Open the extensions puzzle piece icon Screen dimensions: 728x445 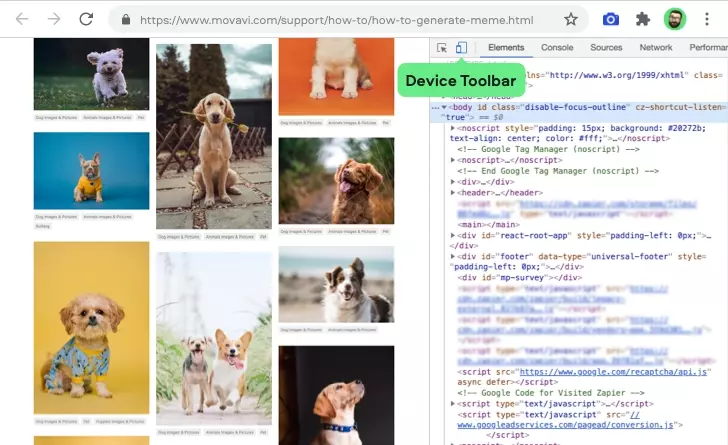[x=643, y=20]
